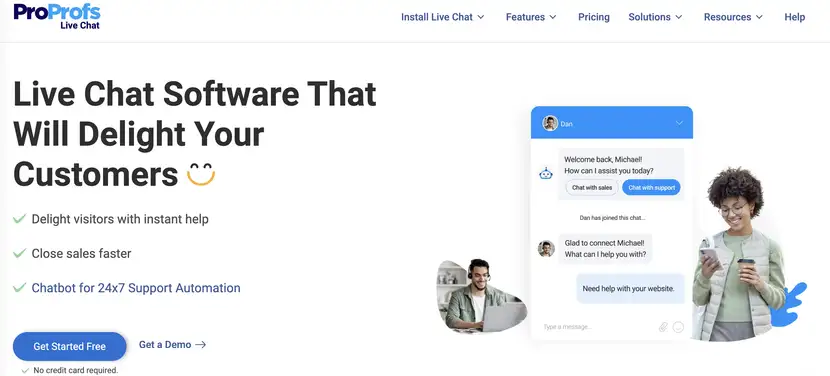This screenshot has width=830, height=376.
Task: Open the Help menu item
Action: click(x=795, y=17)
